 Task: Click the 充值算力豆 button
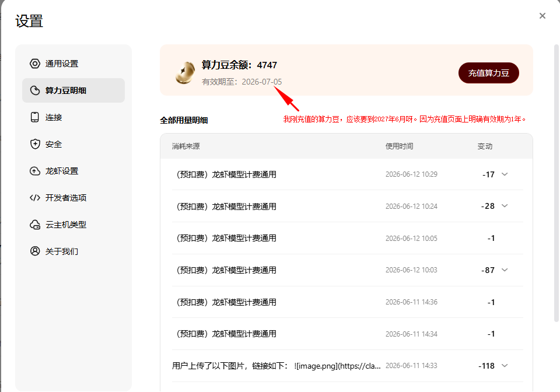[x=489, y=73]
